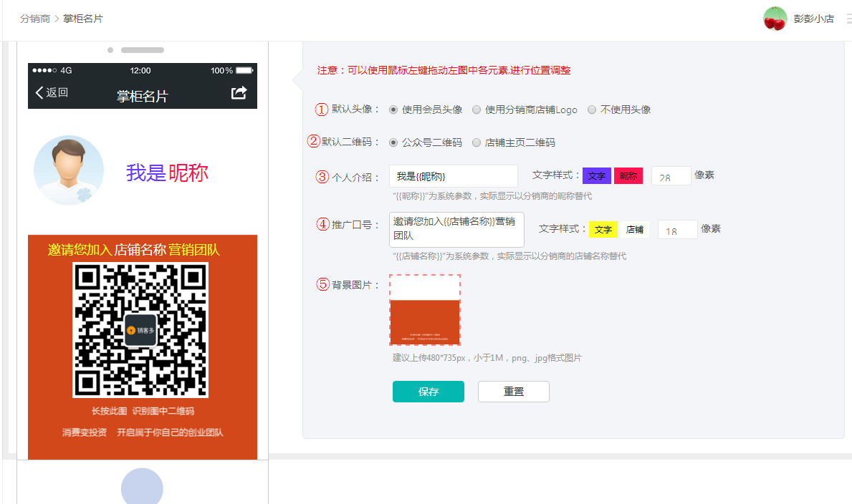852x504 pixels.
Task: Click the 保存 button
Action: (x=429, y=392)
